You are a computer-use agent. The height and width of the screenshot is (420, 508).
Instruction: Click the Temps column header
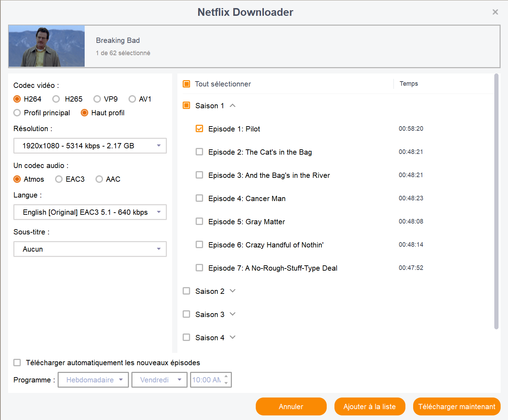coord(409,84)
